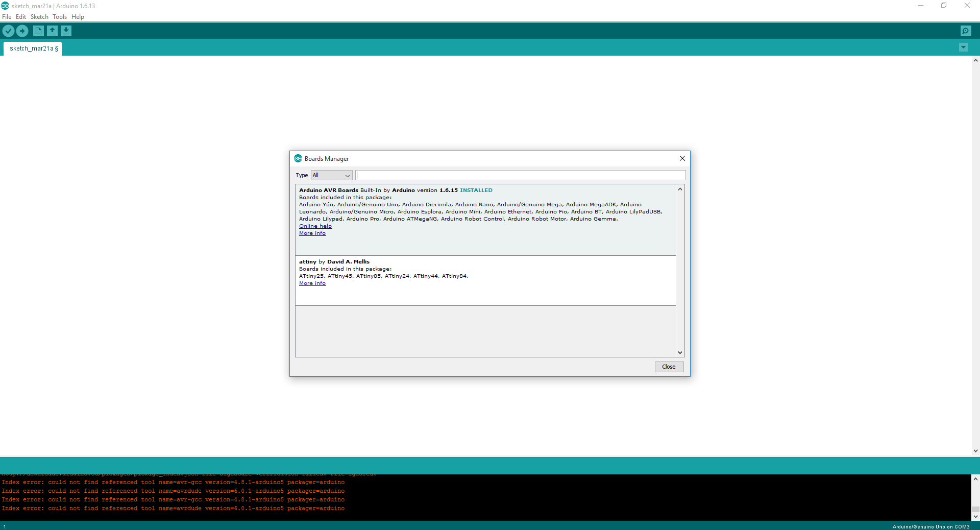Click the ATtiny25, ATtiny45 boards list text
The image size is (980, 530).
383,276
